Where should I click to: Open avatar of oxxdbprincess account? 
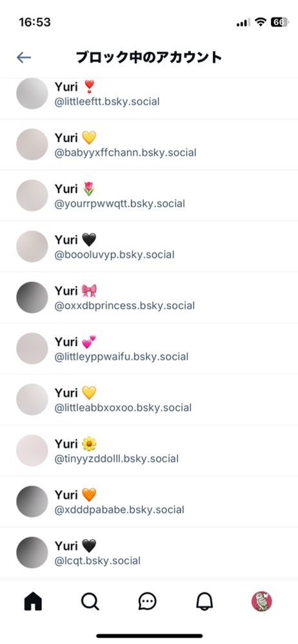click(x=32, y=298)
